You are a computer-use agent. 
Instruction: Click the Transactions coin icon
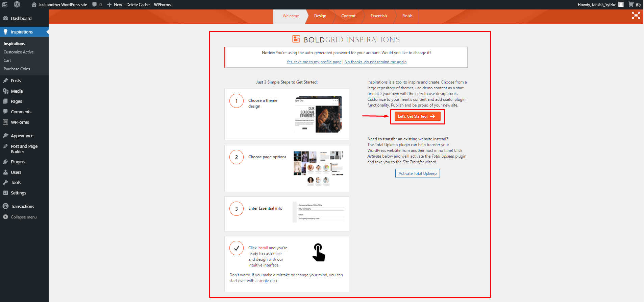pos(5,206)
